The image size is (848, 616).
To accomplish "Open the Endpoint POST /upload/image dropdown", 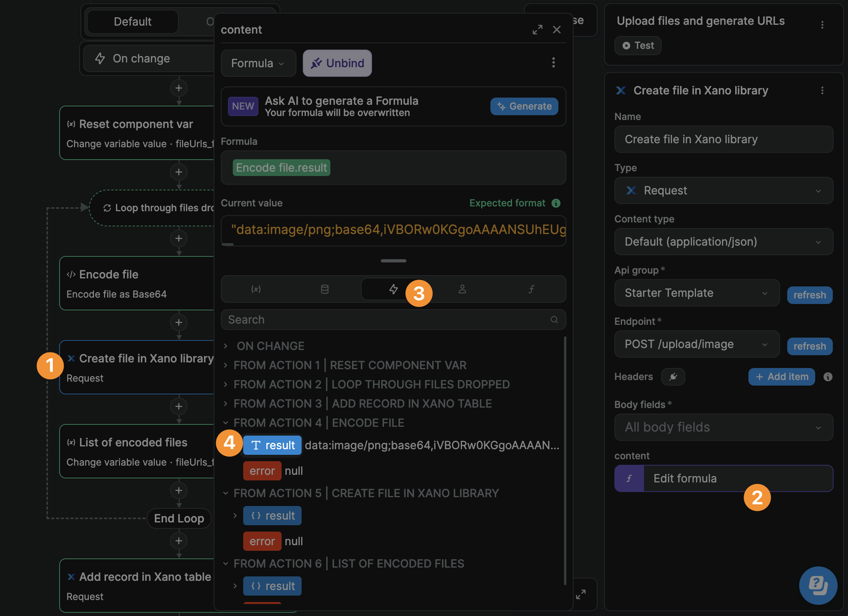I will click(x=696, y=344).
